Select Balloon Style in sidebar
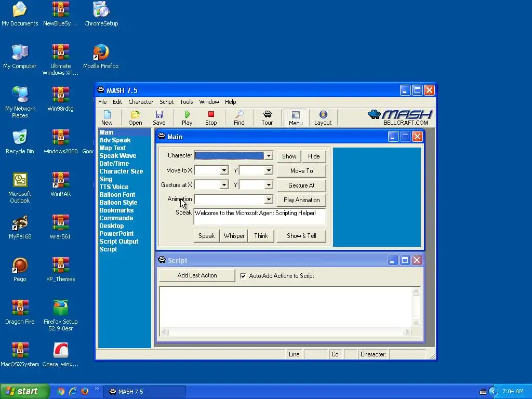Screen dimensions: 532x399 pos(118,203)
